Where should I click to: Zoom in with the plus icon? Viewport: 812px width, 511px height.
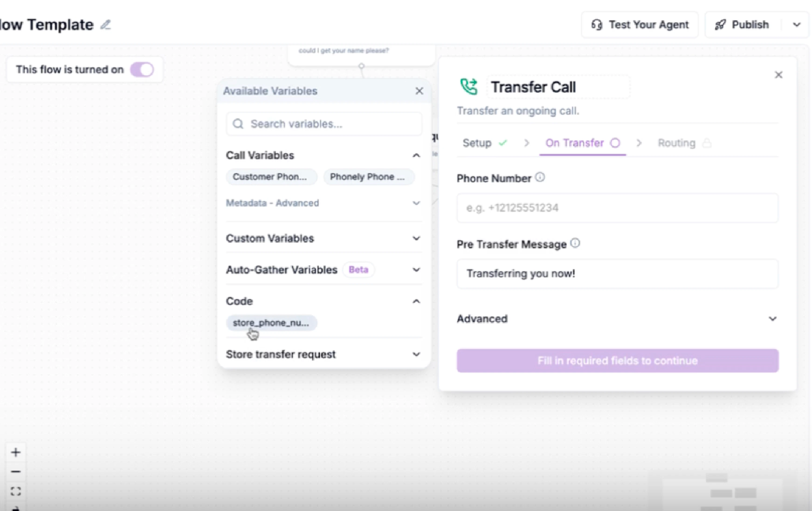pyautogui.click(x=16, y=452)
